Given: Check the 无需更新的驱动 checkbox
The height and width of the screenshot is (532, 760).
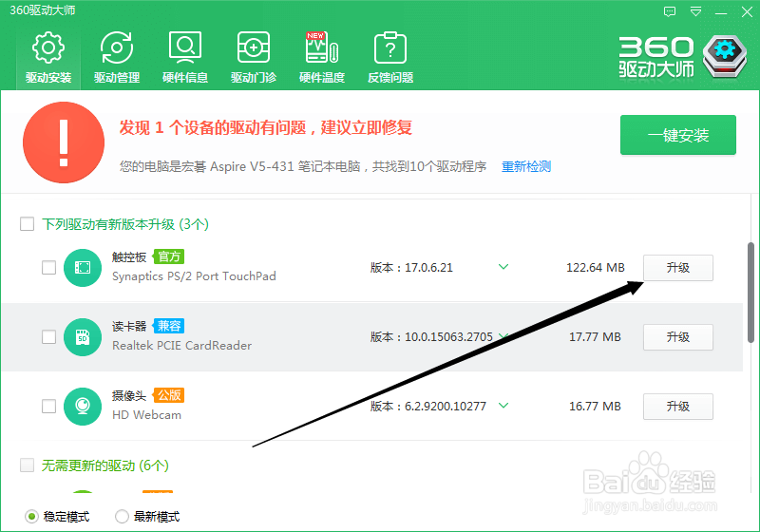Looking at the screenshot, I should [x=28, y=465].
